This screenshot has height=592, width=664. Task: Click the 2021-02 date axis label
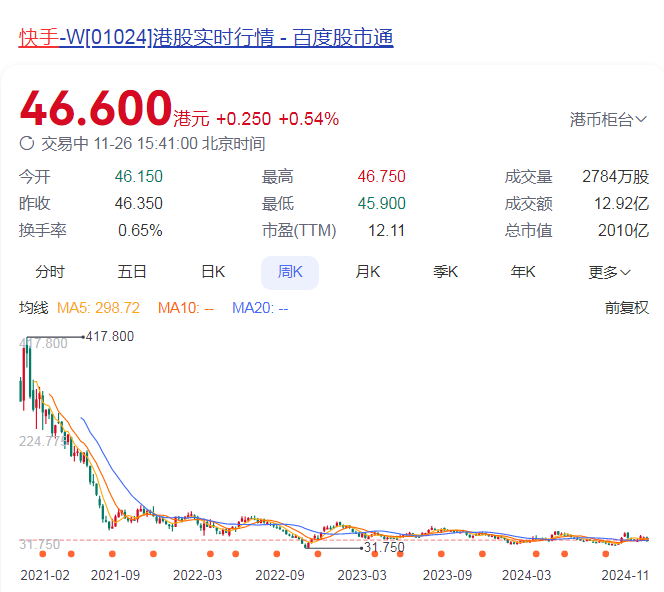point(45,575)
